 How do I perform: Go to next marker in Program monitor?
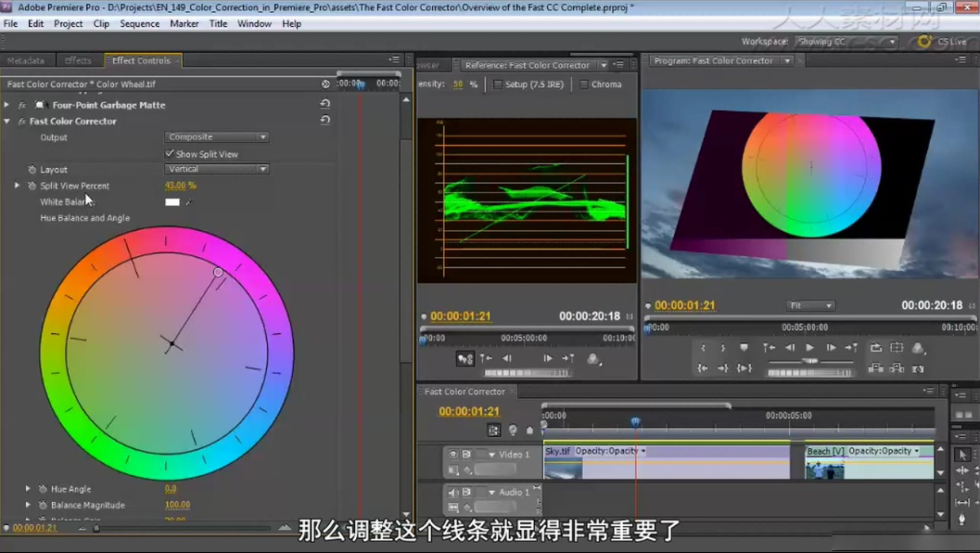(851, 348)
